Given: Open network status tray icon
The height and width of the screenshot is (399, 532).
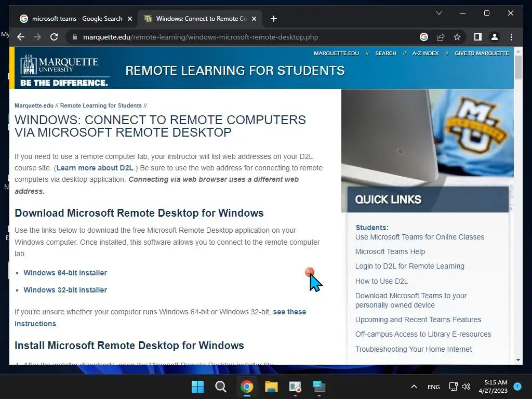Looking at the screenshot, I should click(454, 387).
